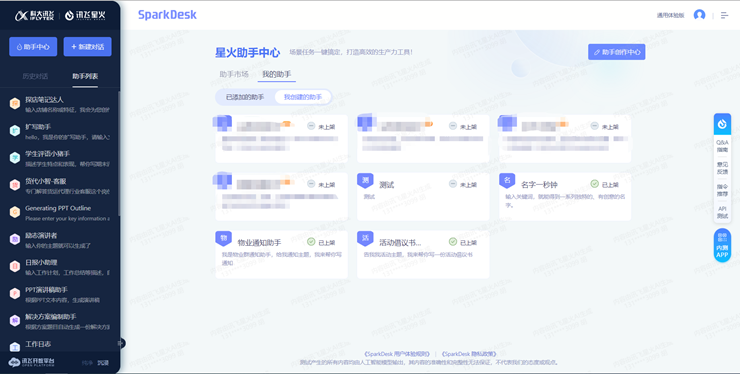Click the 通用体验版 version label

(671, 15)
